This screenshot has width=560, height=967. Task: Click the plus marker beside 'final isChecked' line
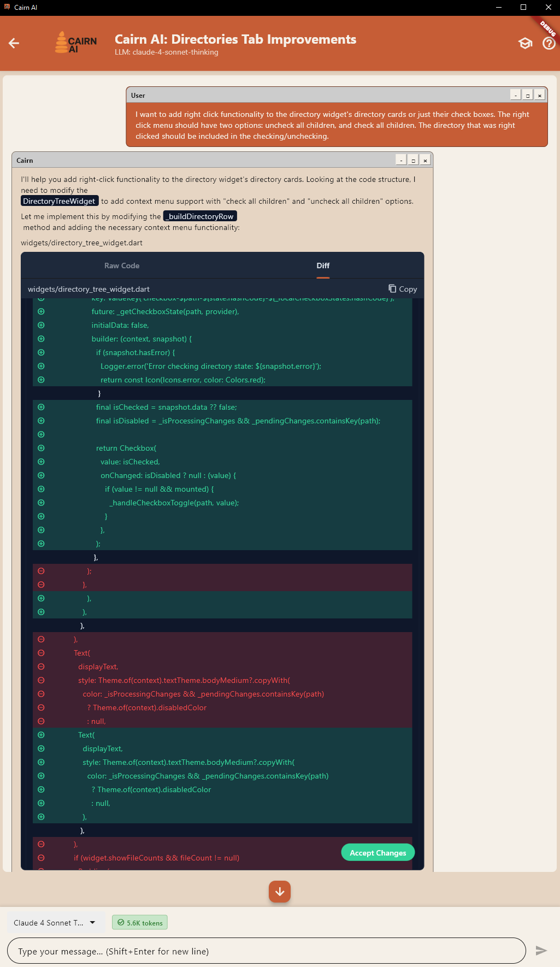[41, 407]
